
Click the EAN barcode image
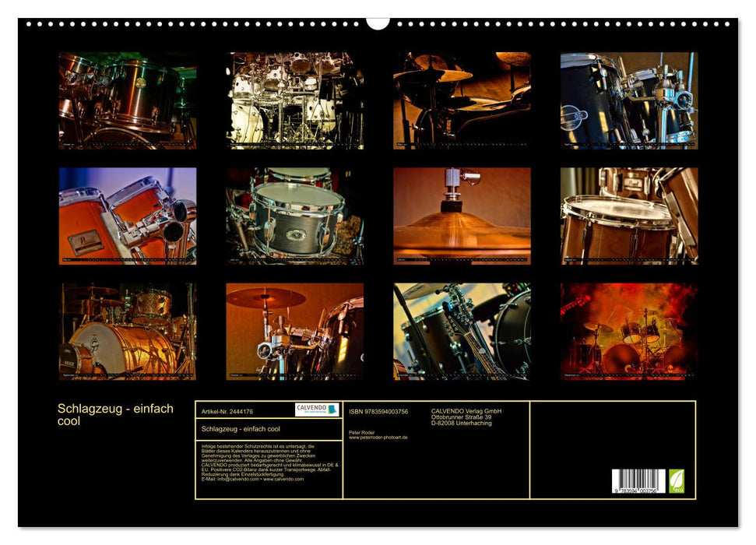[638, 481]
